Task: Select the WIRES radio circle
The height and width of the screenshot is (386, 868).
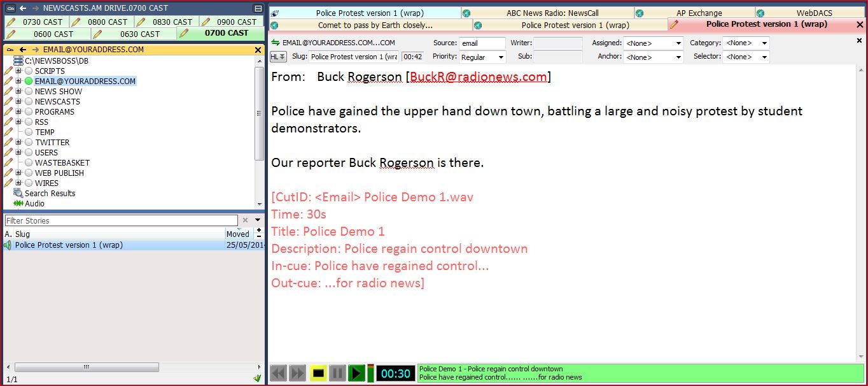Action: pyautogui.click(x=29, y=183)
